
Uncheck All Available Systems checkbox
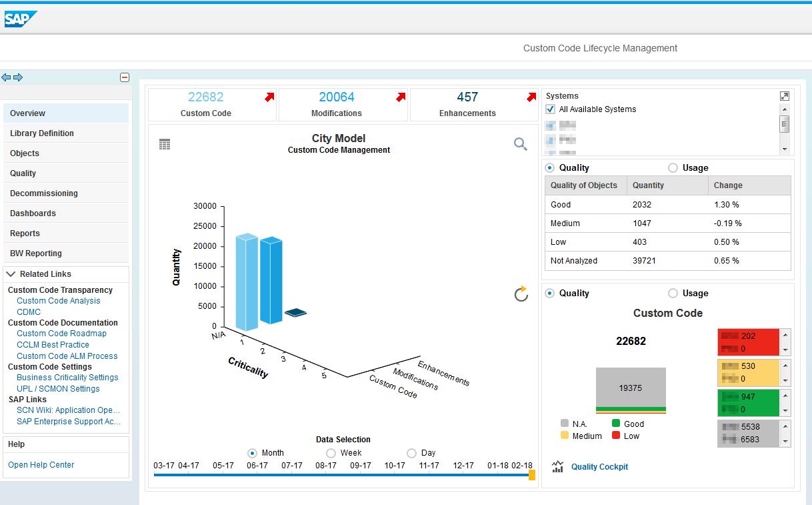[551, 109]
